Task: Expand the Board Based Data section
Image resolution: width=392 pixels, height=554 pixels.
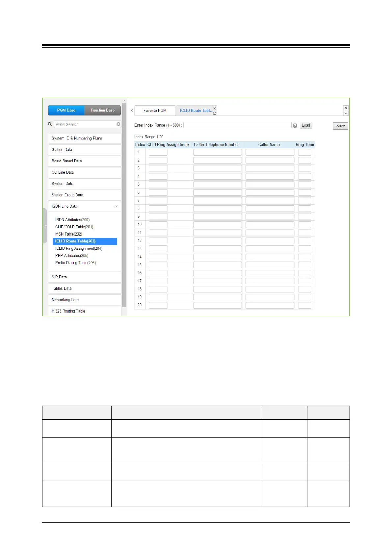Action: pos(85,161)
